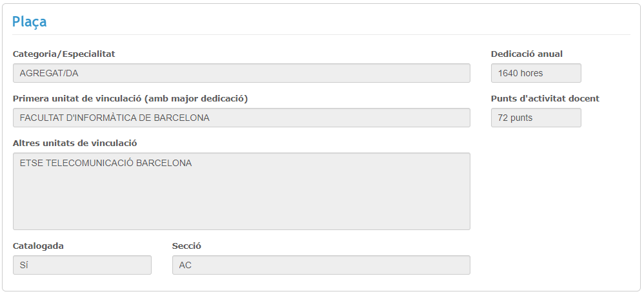Image resolution: width=644 pixels, height=296 pixels.
Task: Click the Secció label text
Action: tap(187, 246)
